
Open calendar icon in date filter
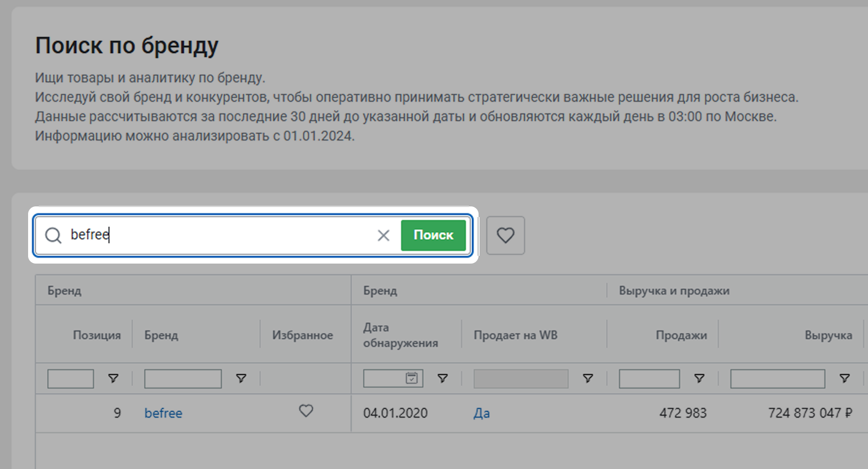(x=412, y=378)
